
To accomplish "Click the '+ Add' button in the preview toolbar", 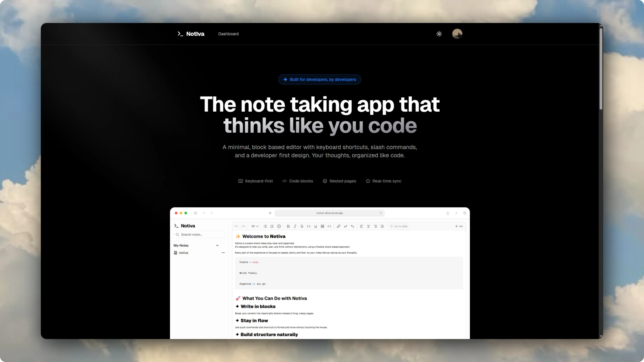I will [459, 226].
